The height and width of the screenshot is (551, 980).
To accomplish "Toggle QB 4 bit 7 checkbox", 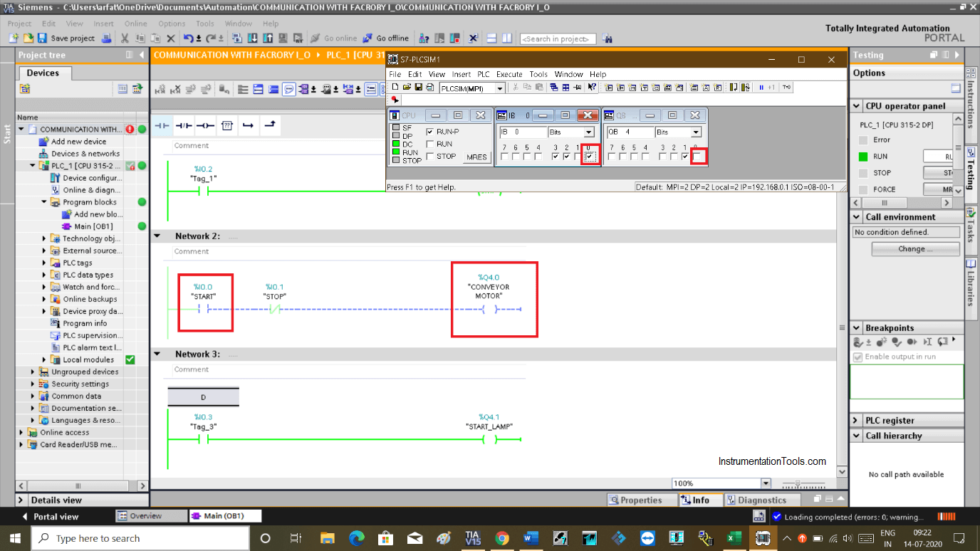I will click(612, 157).
